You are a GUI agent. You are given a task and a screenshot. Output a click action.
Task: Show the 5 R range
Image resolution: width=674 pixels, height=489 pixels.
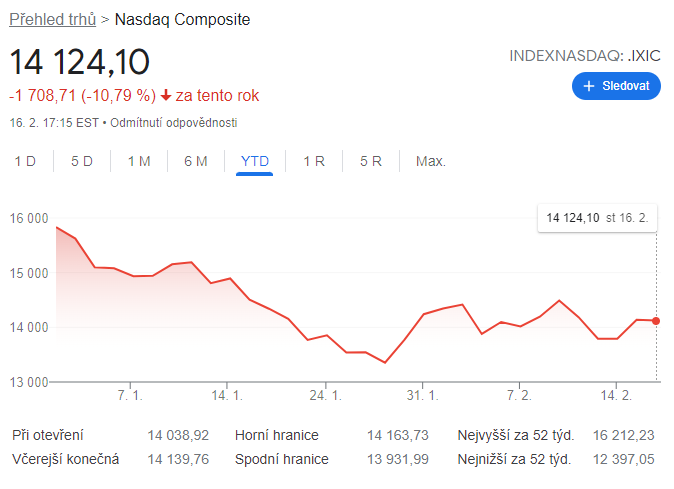(371, 161)
